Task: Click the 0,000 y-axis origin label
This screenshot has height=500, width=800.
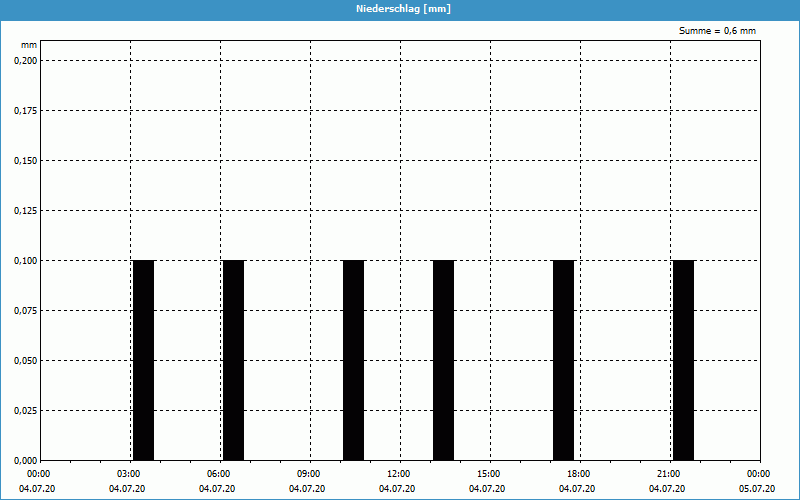Action: click(x=24, y=460)
